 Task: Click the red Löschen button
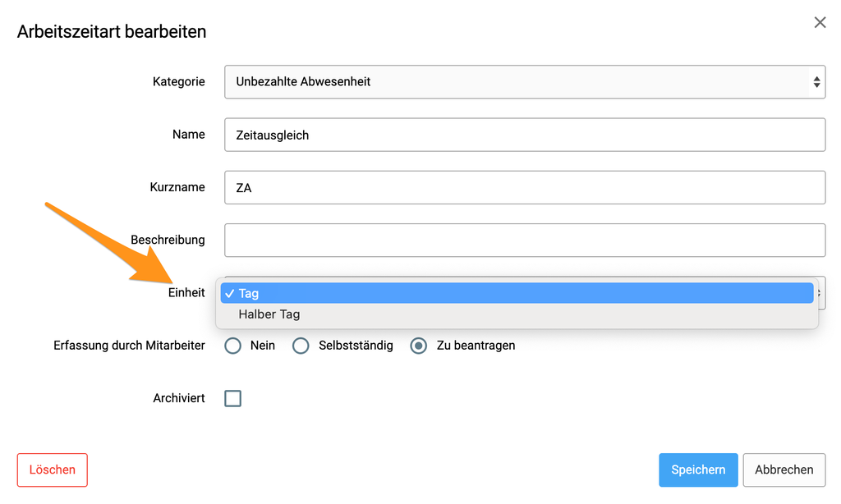(x=52, y=470)
